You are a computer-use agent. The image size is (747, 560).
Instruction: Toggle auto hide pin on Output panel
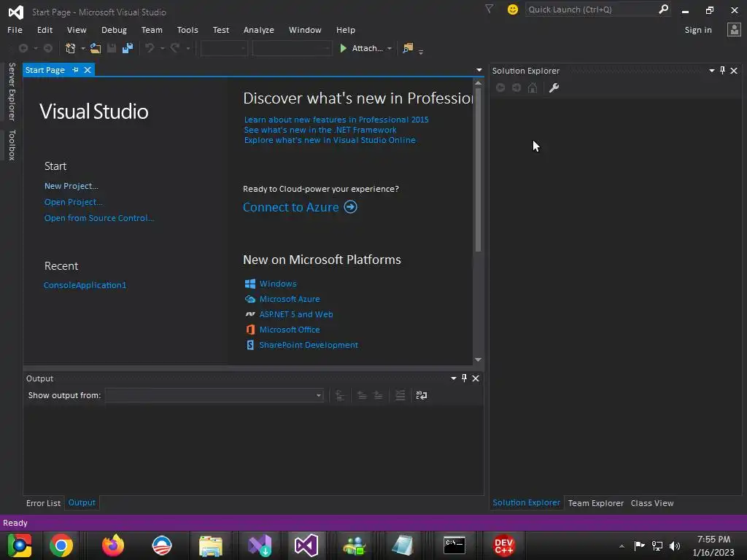(465, 378)
